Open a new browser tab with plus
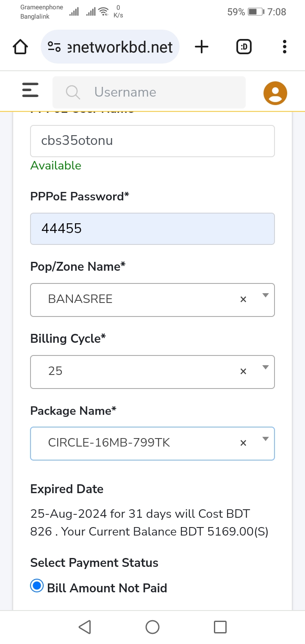 click(x=202, y=47)
